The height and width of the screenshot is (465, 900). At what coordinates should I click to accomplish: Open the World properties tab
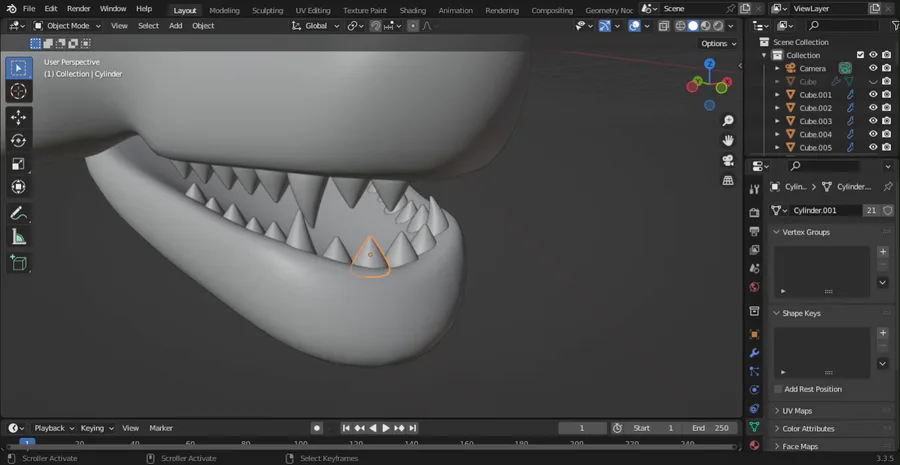tap(755, 286)
